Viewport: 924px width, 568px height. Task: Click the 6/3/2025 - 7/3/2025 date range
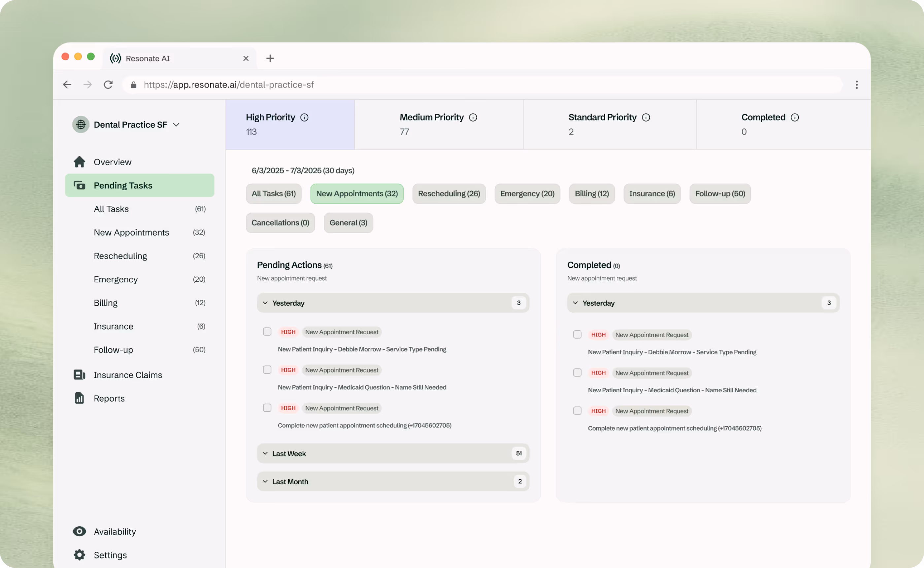[x=303, y=170]
